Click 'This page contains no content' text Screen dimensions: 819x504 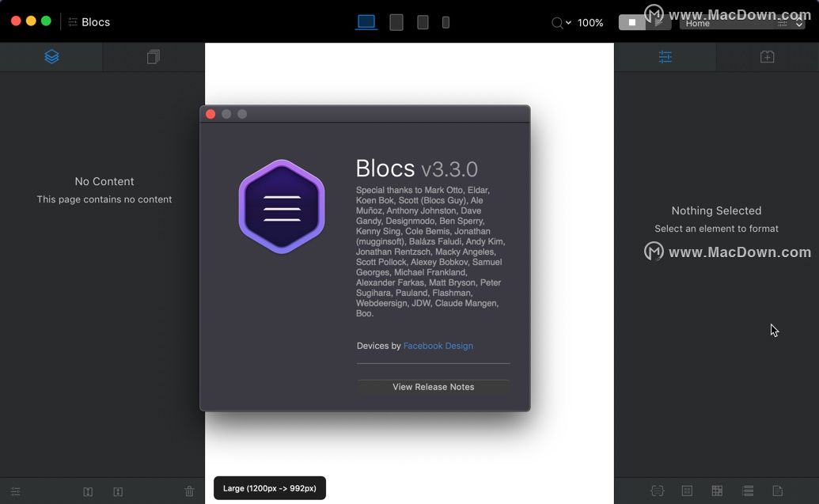coord(104,199)
